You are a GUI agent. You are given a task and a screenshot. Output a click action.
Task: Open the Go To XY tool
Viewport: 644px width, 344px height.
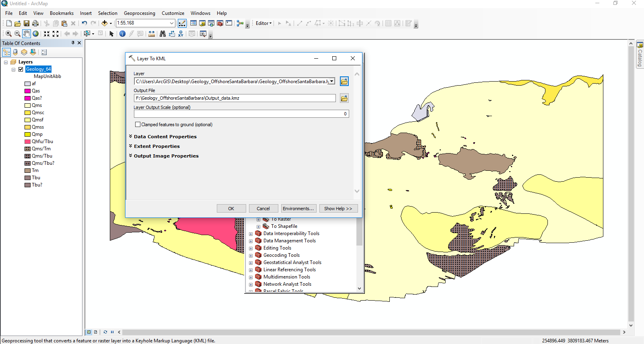[181, 34]
